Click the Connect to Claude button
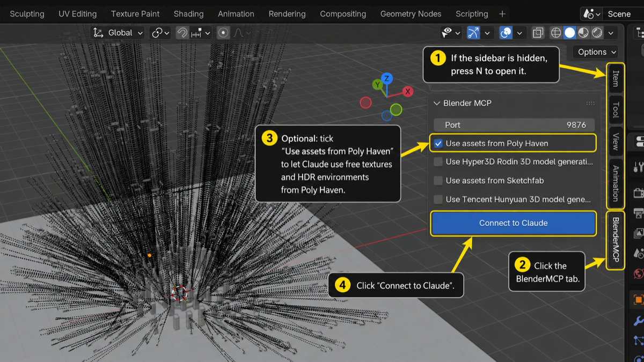The width and height of the screenshot is (644, 362). click(x=514, y=223)
